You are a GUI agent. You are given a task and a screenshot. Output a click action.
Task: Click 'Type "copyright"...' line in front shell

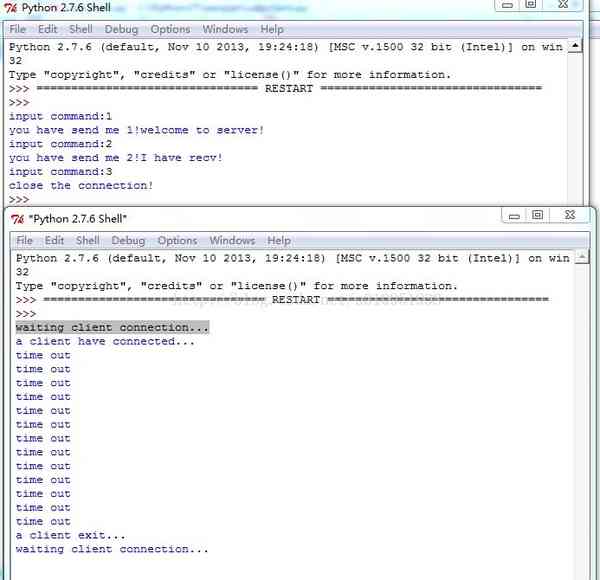(236, 286)
